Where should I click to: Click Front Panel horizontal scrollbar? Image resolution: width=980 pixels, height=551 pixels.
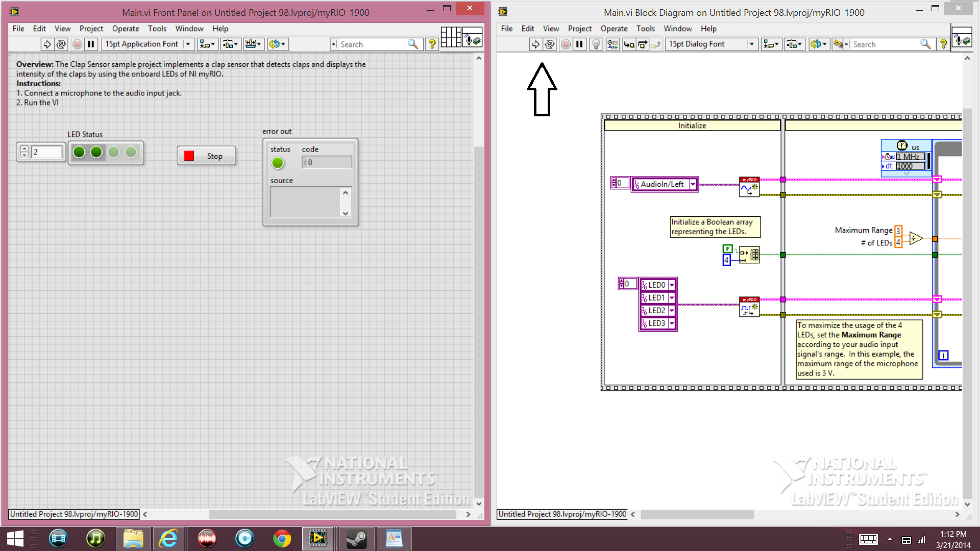pyautogui.click(x=332, y=514)
